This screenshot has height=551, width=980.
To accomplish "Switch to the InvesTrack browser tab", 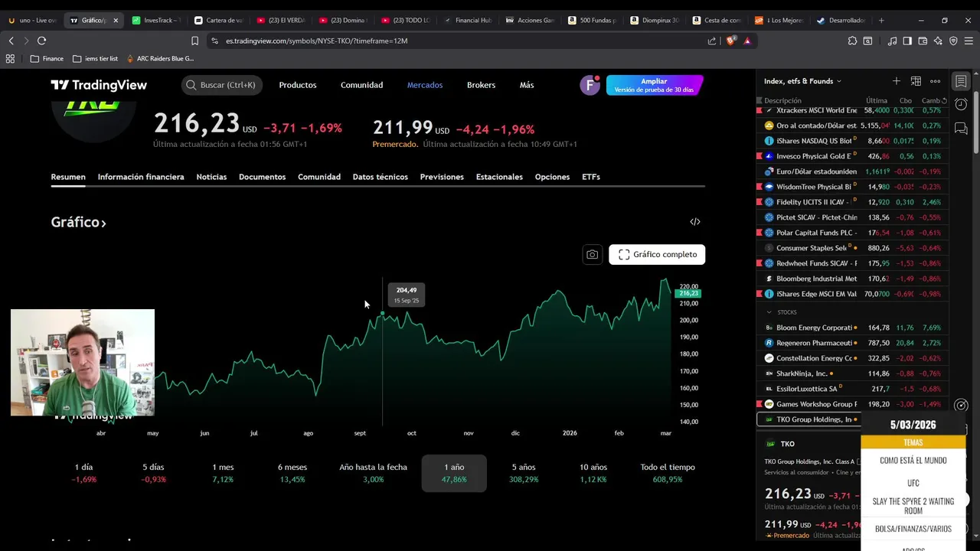I will click(x=156, y=20).
